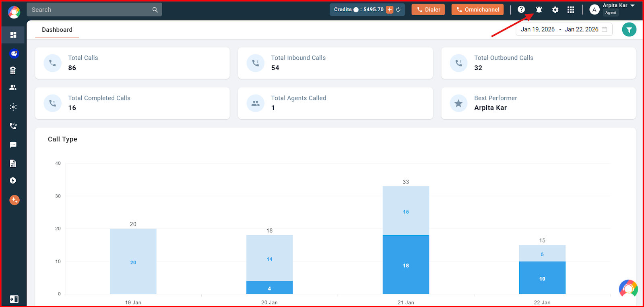Screen dimensions: 644x307
Task: Open the Dialer button
Action: 428,10
